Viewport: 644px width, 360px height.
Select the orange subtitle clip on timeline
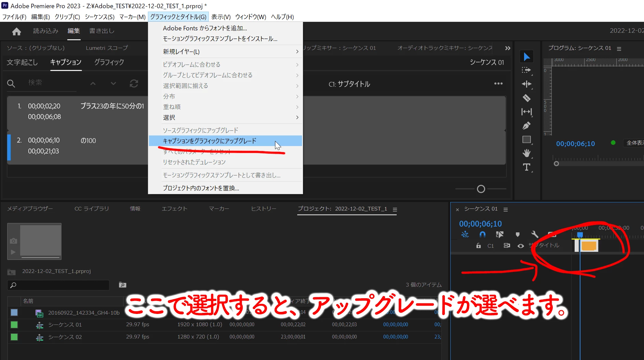pyautogui.click(x=589, y=246)
